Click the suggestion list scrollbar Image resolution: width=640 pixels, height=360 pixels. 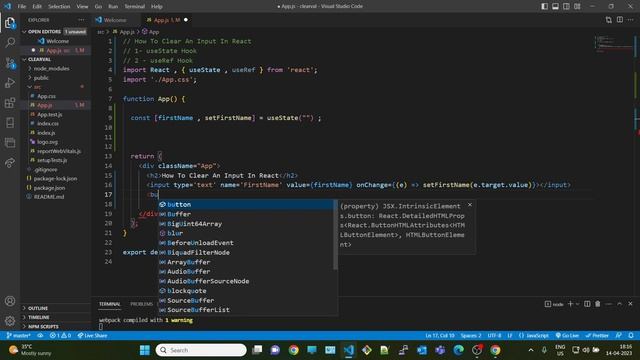point(335,235)
